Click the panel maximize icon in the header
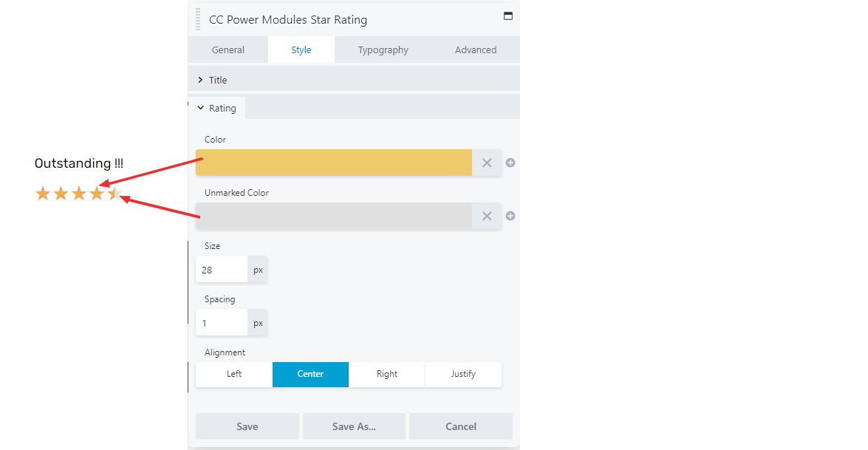This screenshot has height=450, width=868. point(508,16)
